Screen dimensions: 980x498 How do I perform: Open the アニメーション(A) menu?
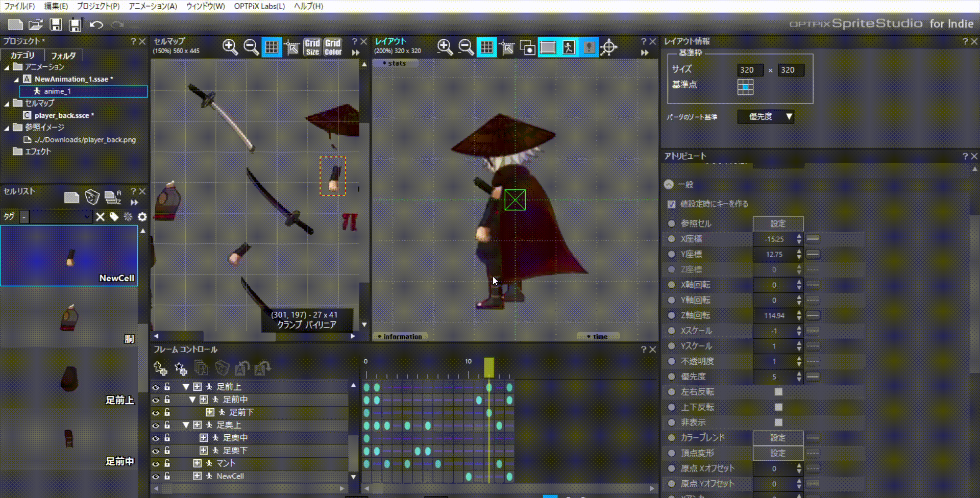(x=153, y=6)
